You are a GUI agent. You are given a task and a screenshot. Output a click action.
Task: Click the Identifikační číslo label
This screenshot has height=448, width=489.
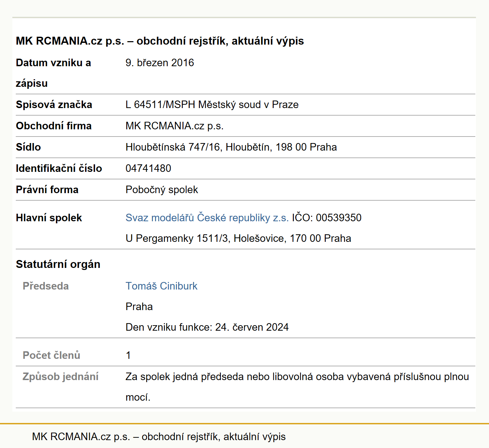[x=59, y=168]
